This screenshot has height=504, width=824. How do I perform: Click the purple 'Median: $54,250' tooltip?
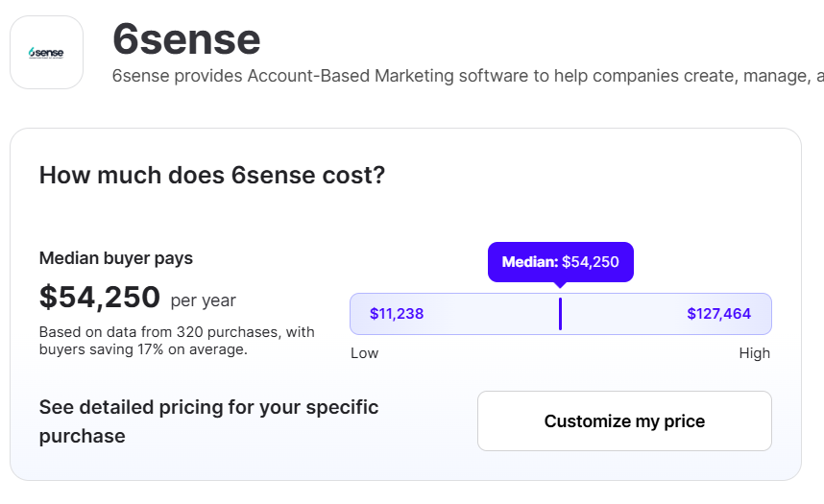(561, 261)
